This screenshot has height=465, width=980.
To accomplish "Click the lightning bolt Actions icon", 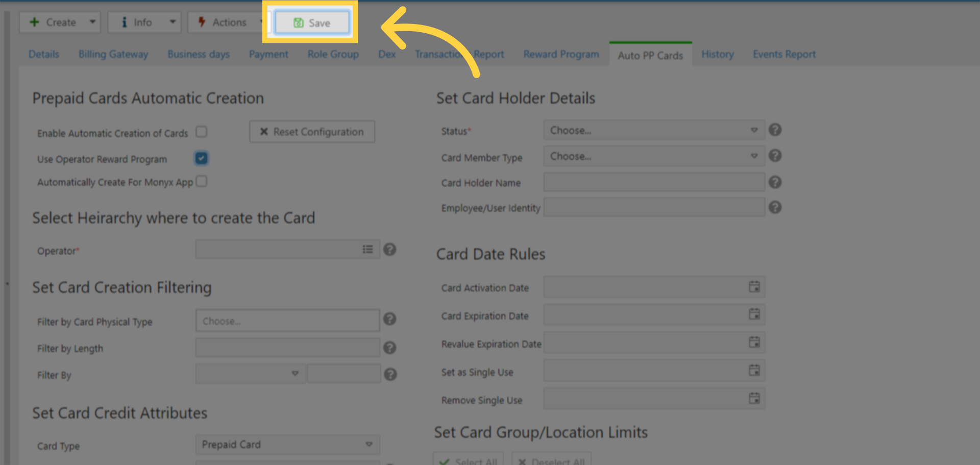I will [x=202, y=22].
